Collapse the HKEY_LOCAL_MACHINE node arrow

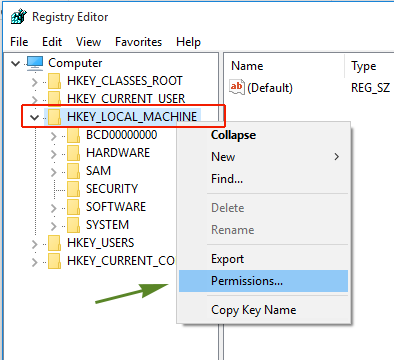coord(35,117)
